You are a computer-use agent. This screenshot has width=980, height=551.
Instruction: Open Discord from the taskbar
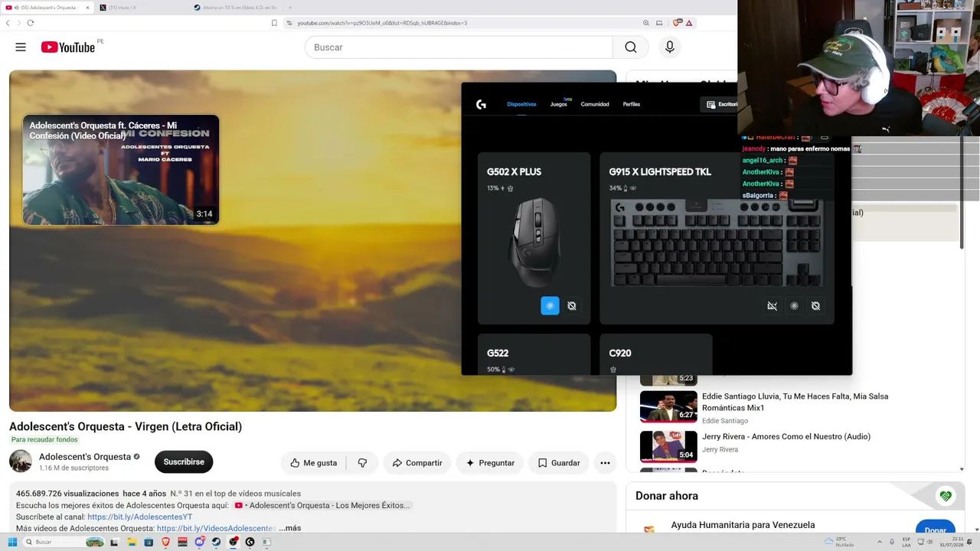click(x=199, y=542)
